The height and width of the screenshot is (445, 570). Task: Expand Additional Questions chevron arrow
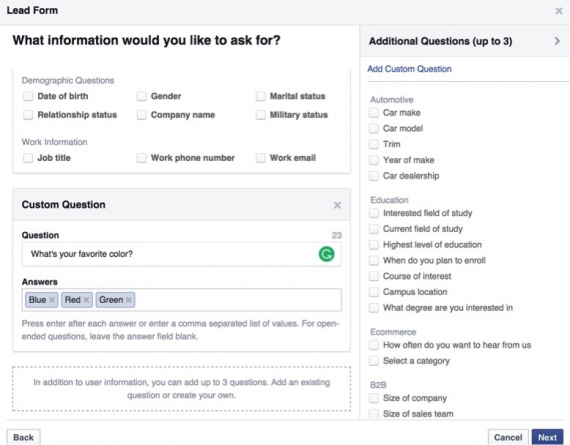coord(557,41)
